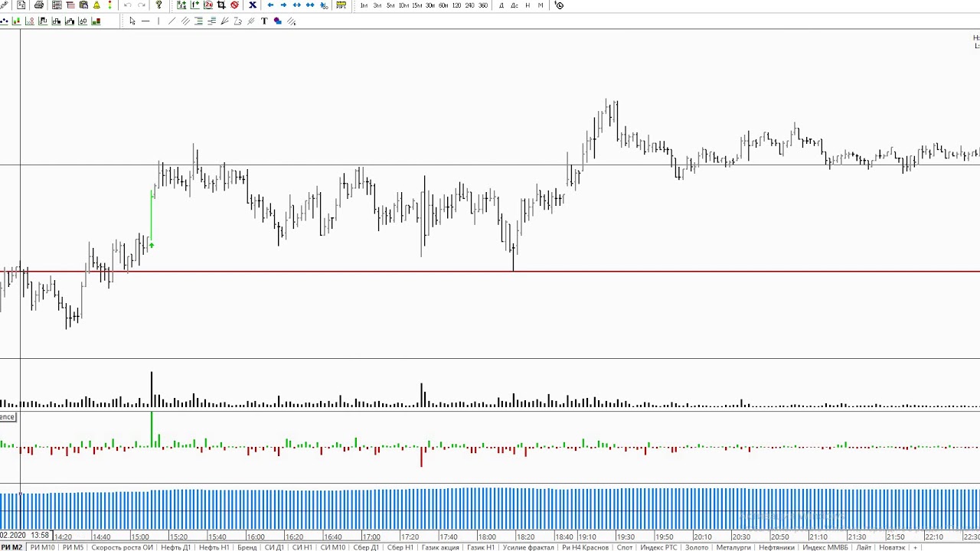This screenshot has height=551, width=980.
Task: Switch timeframe to 60m
Action: (x=443, y=5)
